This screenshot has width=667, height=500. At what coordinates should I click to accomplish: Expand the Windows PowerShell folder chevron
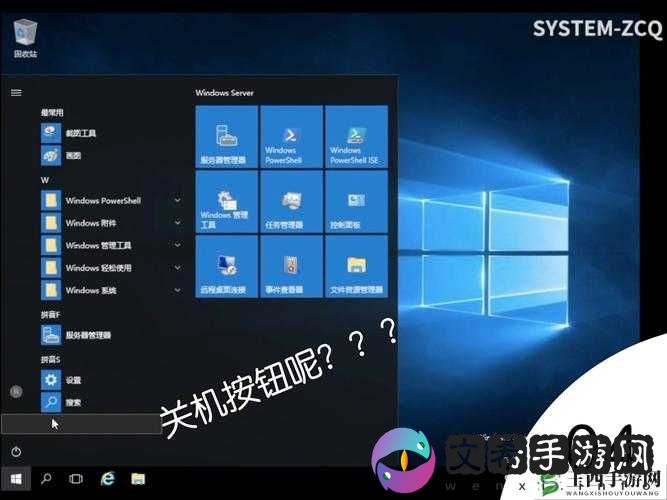pyautogui.click(x=177, y=200)
